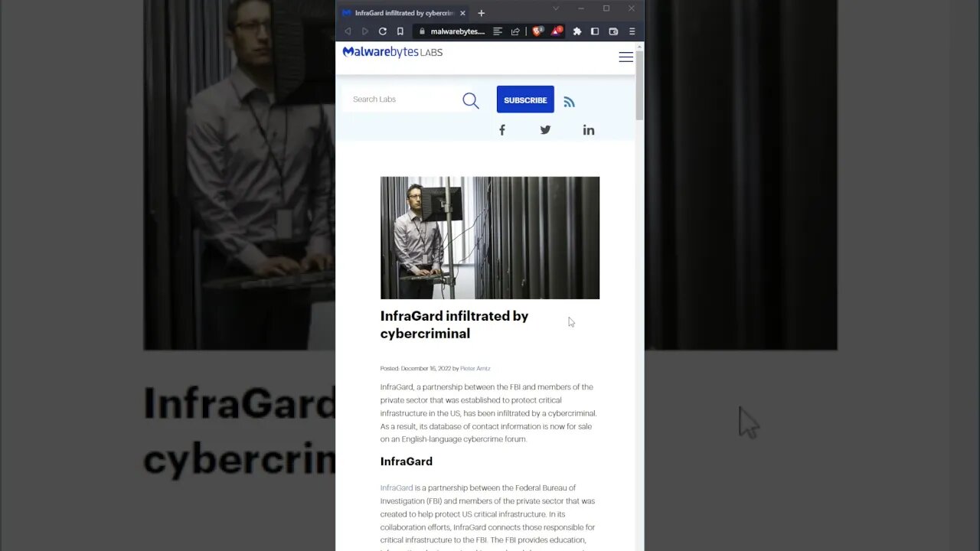
Task: Follow the InfraGard hyperlink in the article
Action: click(x=397, y=488)
